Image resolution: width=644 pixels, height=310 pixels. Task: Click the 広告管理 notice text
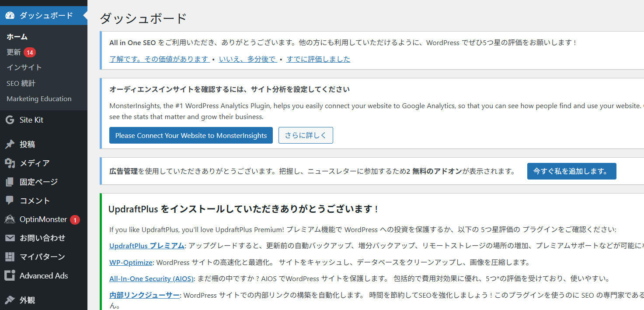313,171
